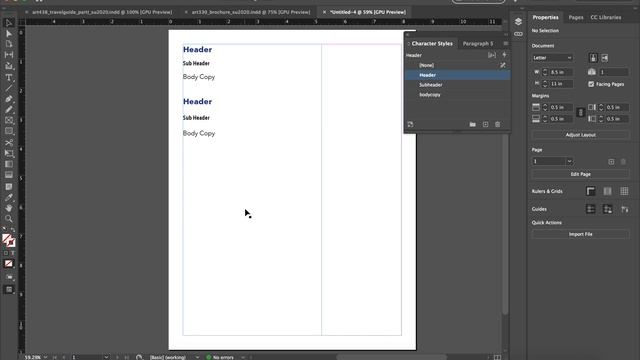This screenshot has height=360, width=640.
Task: Click width stepper arrows
Action: click(545, 72)
